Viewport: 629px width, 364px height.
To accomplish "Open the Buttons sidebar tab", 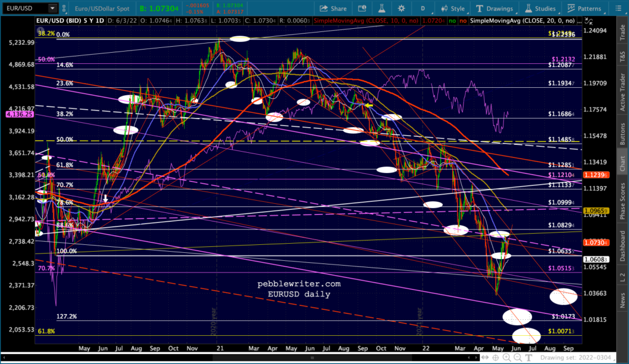I will click(622, 134).
